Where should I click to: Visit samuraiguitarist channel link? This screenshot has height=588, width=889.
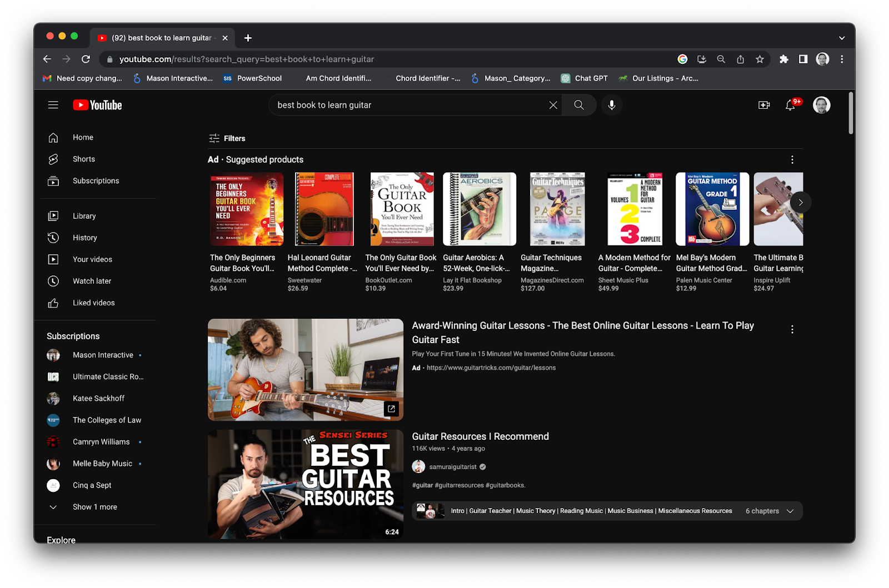tap(452, 467)
